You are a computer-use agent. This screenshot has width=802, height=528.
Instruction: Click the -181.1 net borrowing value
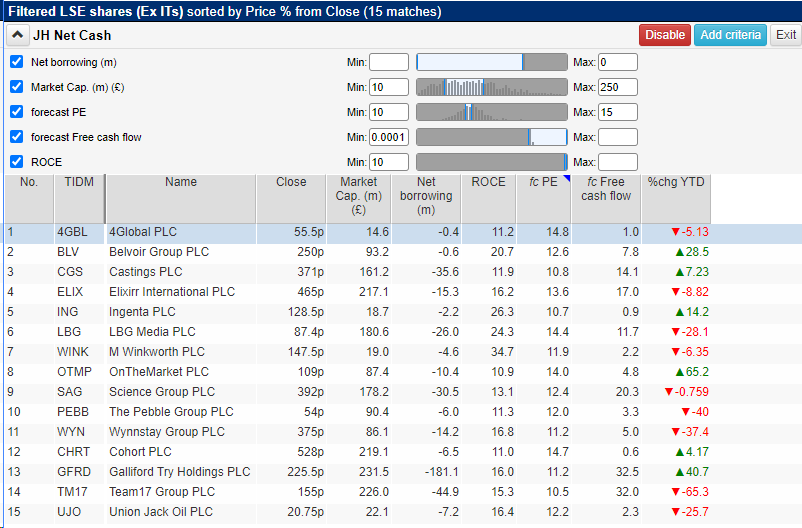pyautogui.click(x=442, y=472)
